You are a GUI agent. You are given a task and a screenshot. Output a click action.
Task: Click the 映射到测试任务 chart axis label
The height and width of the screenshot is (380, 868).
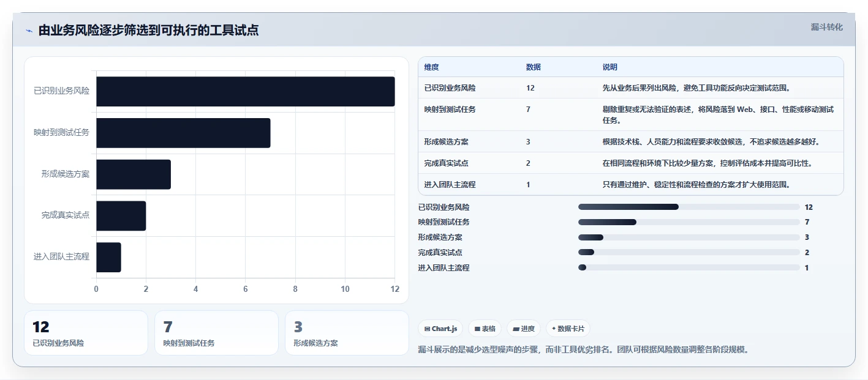pos(61,133)
